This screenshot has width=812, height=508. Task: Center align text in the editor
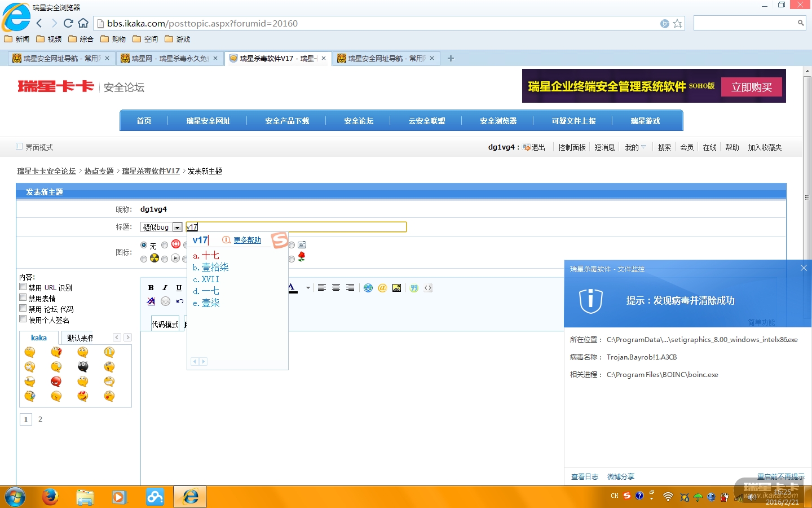point(336,288)
